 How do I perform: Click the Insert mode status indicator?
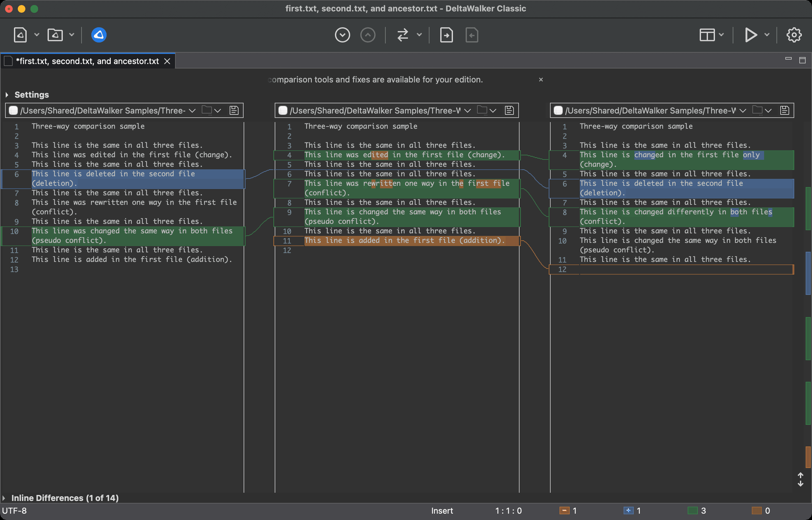pos(442,510)
